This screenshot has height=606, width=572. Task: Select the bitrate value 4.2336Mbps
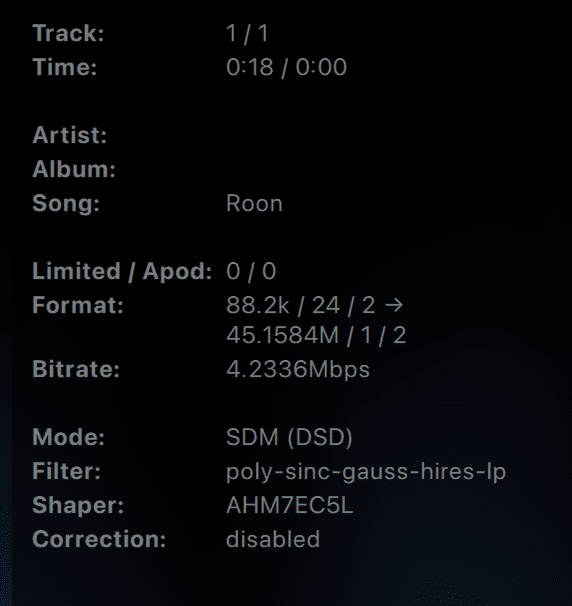pos(298,370)
